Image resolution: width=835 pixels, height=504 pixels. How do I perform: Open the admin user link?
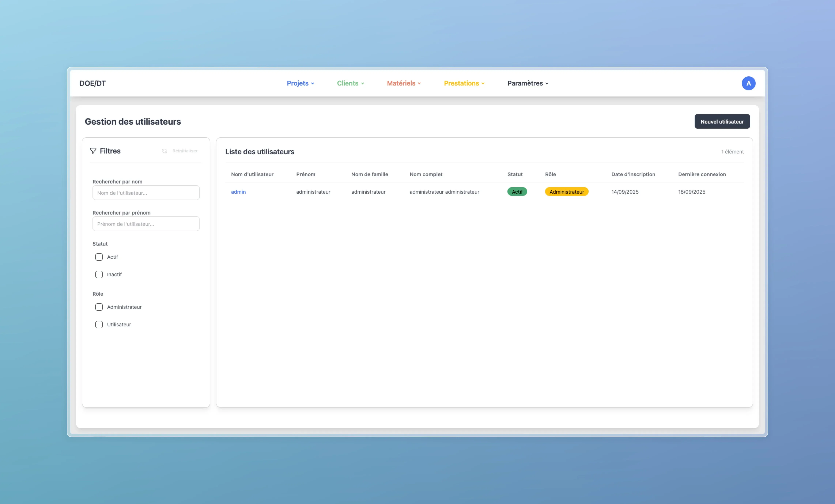click(x=238, y=192)
